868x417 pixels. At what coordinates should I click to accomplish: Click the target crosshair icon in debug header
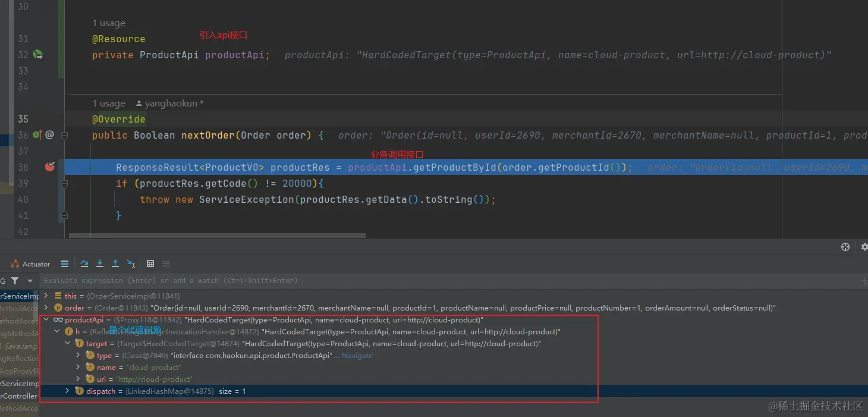click(x=845, y=247)
